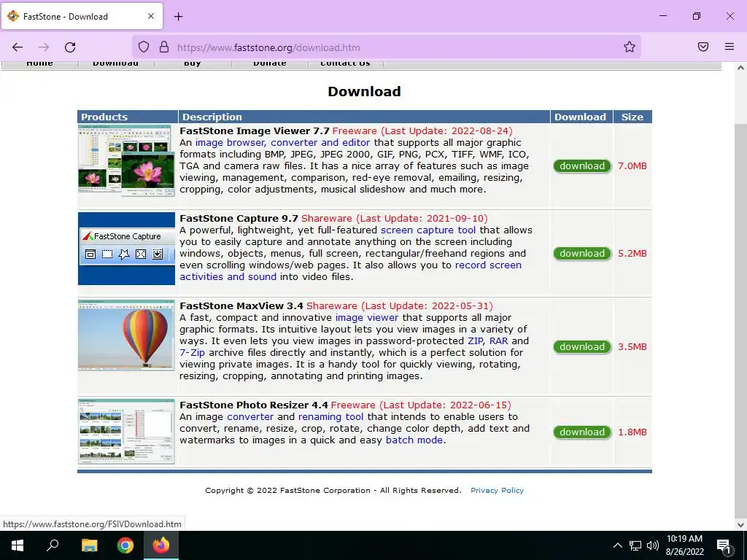Download FastStone MaxView 3.4
This screenshot has width=747, height=560.
coord(581,347)
